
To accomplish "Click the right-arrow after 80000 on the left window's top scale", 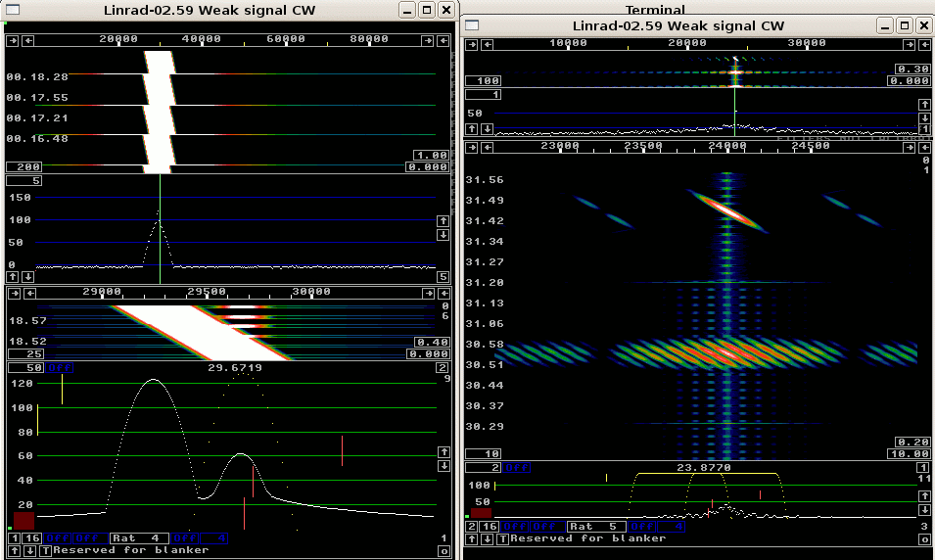I will point(428,40).
